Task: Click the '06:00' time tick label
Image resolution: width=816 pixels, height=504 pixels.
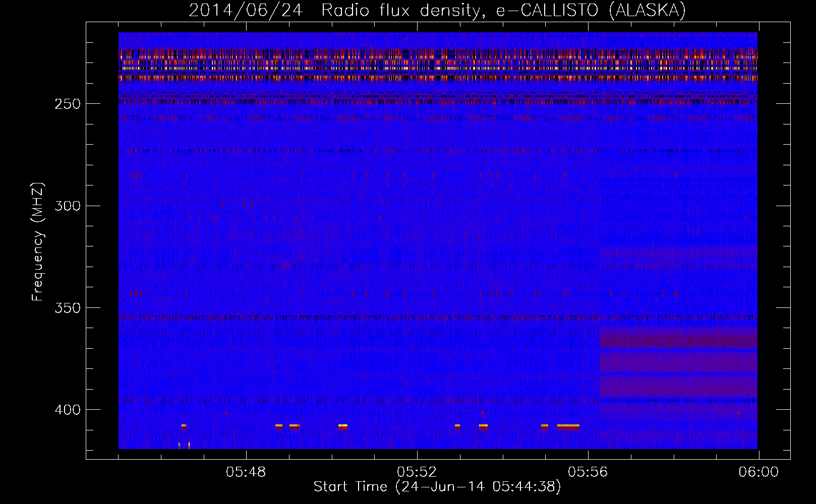Action: coord(759,472)
